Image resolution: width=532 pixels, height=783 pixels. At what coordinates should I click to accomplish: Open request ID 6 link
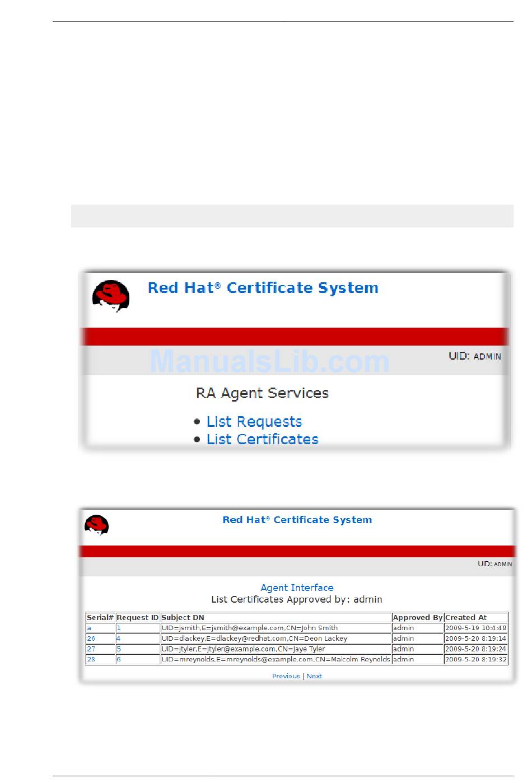point(119,660)
